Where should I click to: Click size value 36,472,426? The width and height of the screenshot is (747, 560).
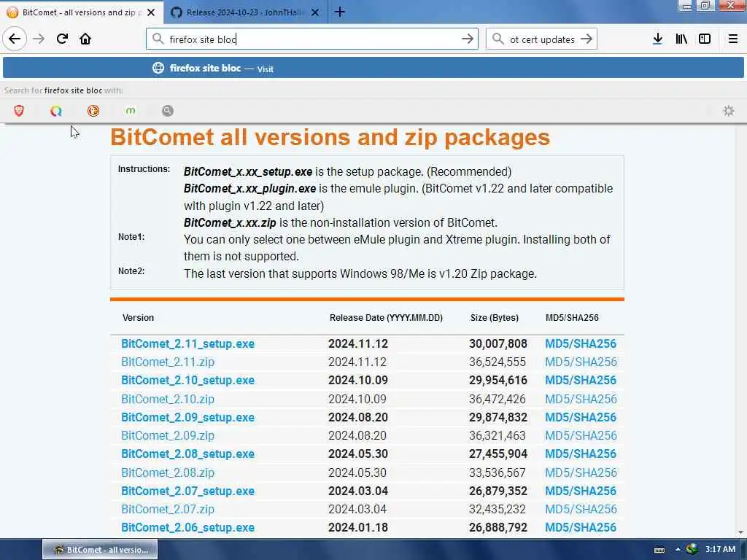(x=498, y=399)
